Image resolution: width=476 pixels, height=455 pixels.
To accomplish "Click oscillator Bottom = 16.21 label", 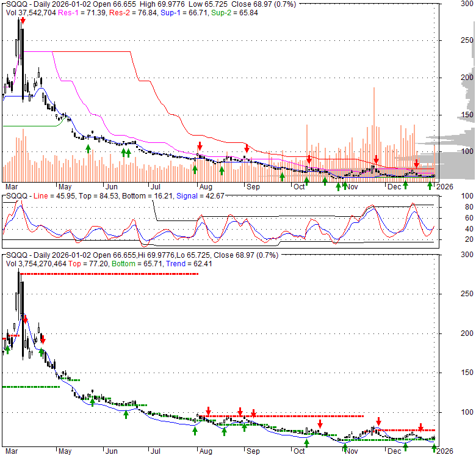I will (148, 196).
